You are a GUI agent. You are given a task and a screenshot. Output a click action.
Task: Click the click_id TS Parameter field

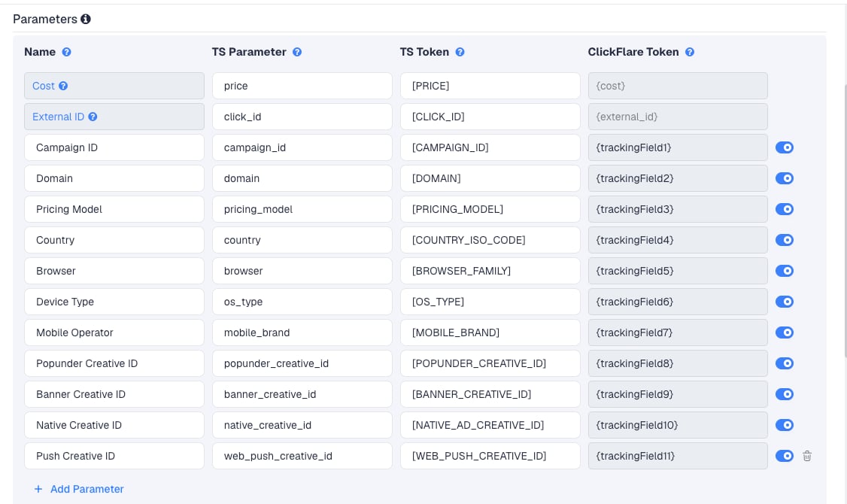(x=302, y=117)
